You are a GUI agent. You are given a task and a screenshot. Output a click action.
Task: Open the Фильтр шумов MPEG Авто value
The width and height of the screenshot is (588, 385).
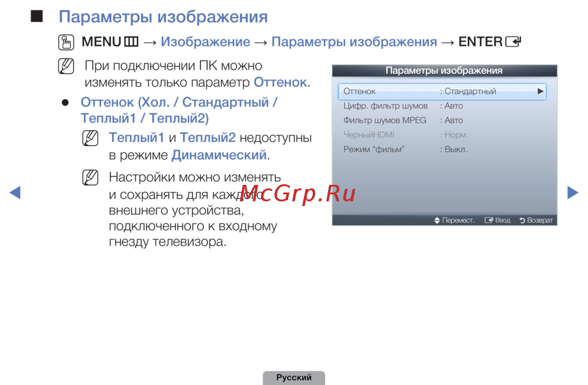click(x=453, y=120)
